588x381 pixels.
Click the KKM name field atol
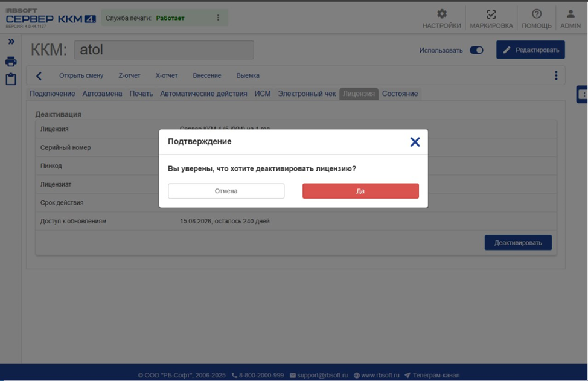[164, 50]
